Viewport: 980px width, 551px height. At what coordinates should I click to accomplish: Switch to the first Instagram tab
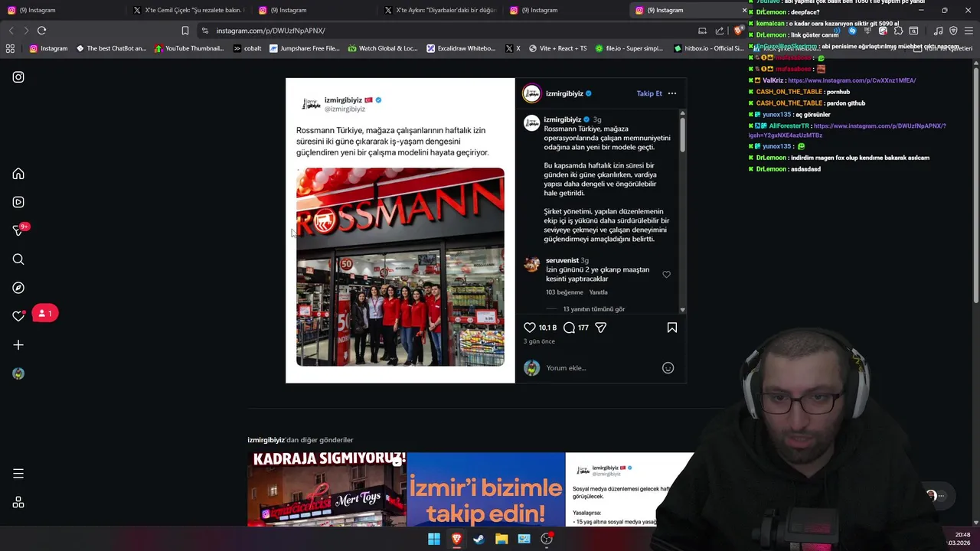coord(63,10)
